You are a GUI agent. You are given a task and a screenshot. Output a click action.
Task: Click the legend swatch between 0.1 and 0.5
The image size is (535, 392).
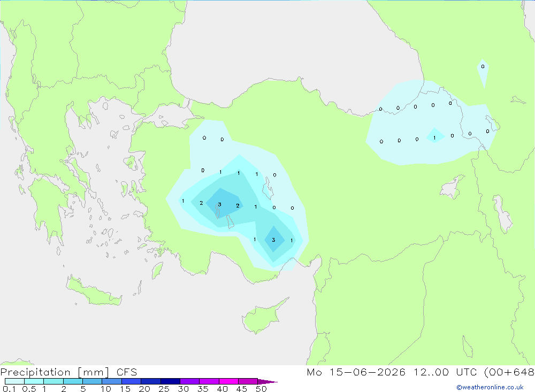pos(14,381)
